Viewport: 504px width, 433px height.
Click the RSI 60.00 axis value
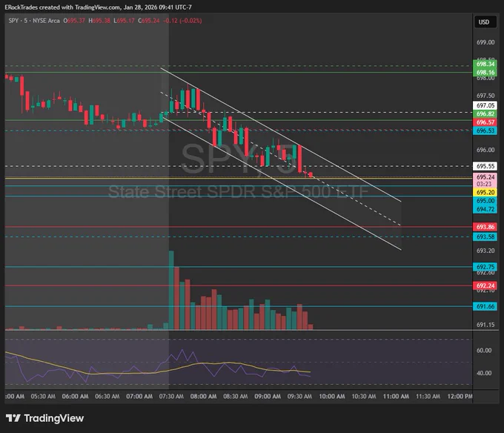pos(484,351)
